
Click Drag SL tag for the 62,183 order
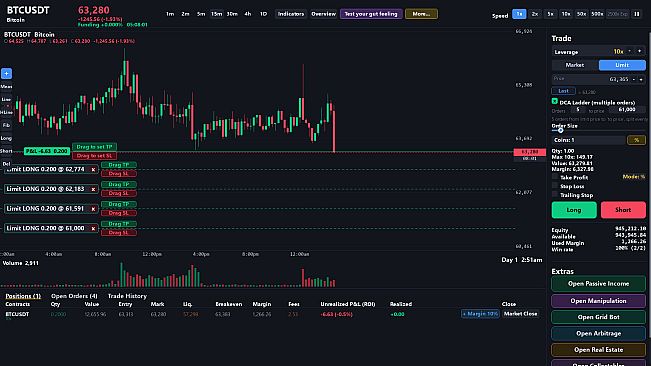click(119, 193)
